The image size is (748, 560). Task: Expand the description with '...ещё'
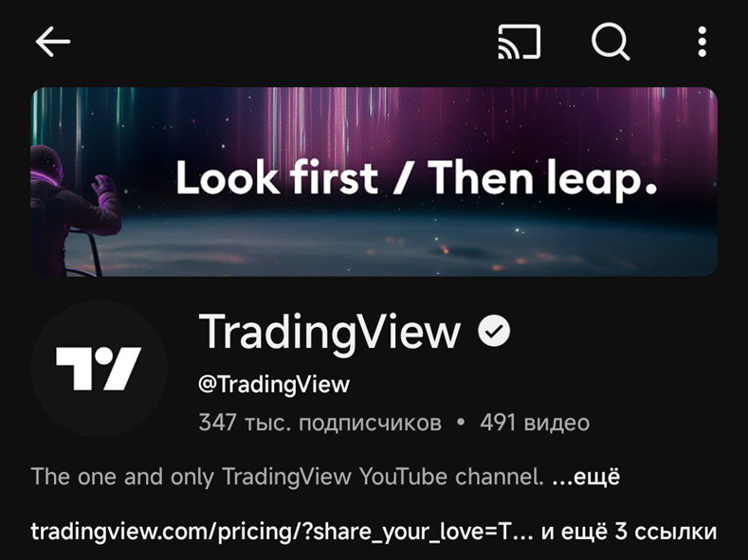coord(586,477)
